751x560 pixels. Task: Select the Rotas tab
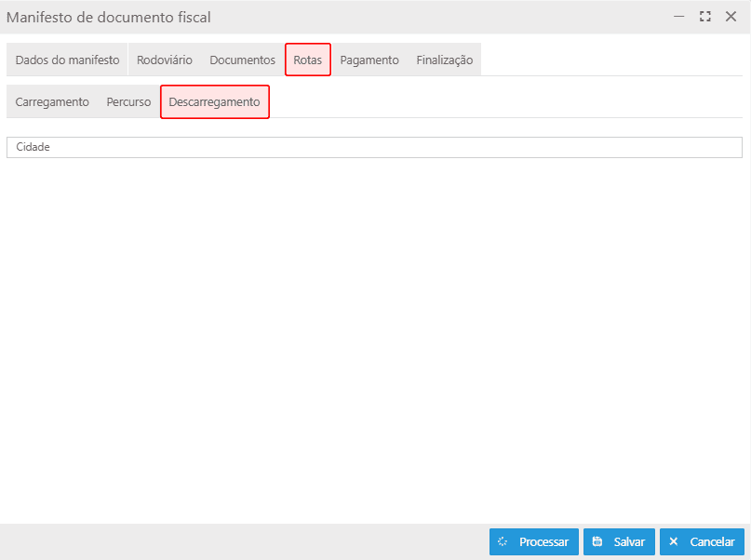[307, 60]
